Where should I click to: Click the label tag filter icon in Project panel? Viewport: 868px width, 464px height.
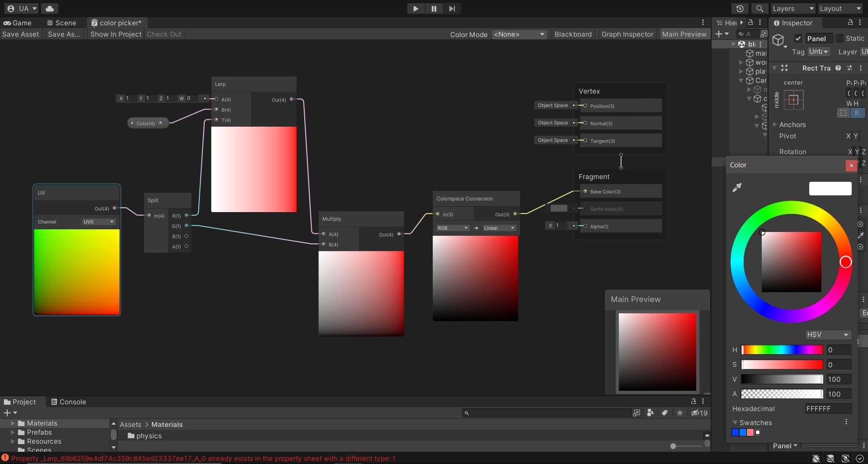point(665,413)
